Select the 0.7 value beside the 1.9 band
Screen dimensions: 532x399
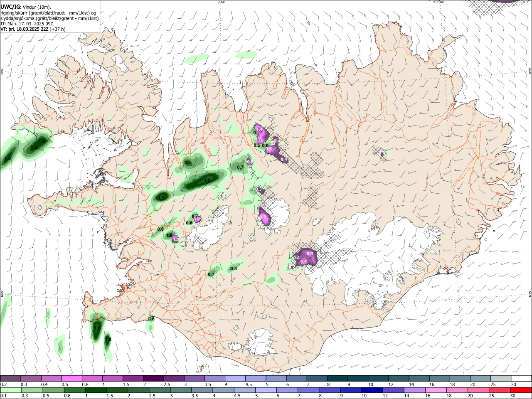point(240,167)
